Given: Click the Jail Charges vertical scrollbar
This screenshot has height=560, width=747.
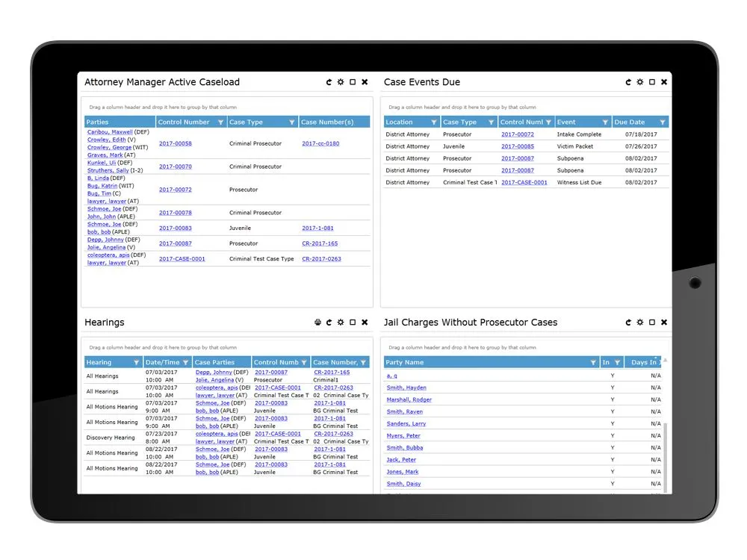Looking at the screenshot, I should (x=665, y=448).
